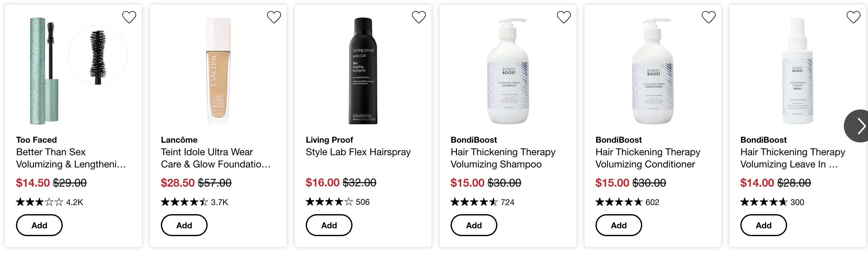
Task: Add BondiBoost Volumizing Shampoo to bag
Action: coord(474,225)
